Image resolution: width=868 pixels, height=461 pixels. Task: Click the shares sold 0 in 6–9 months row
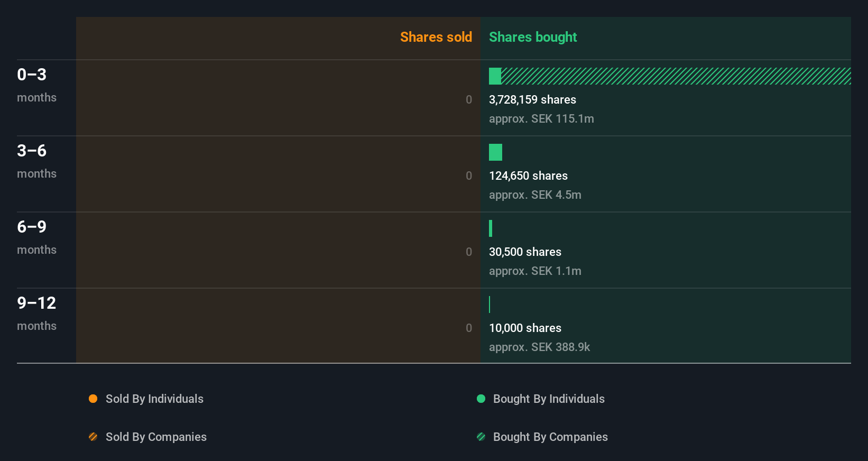pos(469,252)
